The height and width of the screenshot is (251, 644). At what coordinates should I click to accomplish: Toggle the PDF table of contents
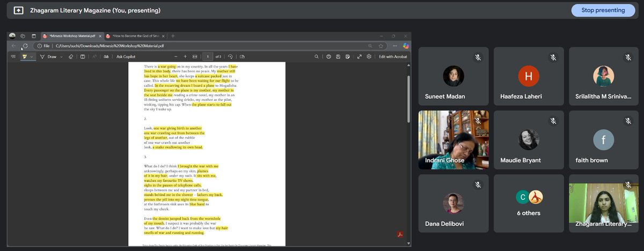[x=13, y=56]
